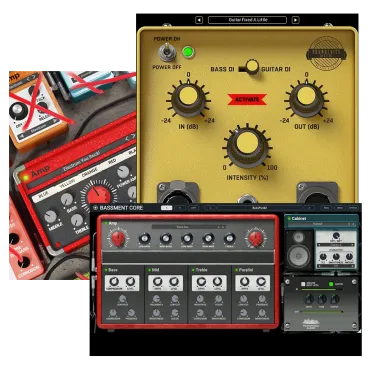
Task: Toggle the Bass band enable LED
Action: (x=106, y=270)
